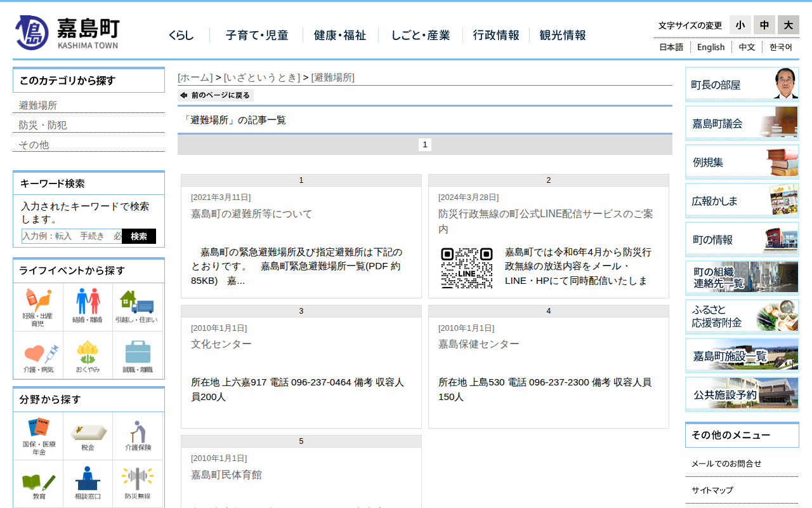This screenshot has width=812, height=508.
Task: Switch text size to medium (中)
Action: coord(764,25)
